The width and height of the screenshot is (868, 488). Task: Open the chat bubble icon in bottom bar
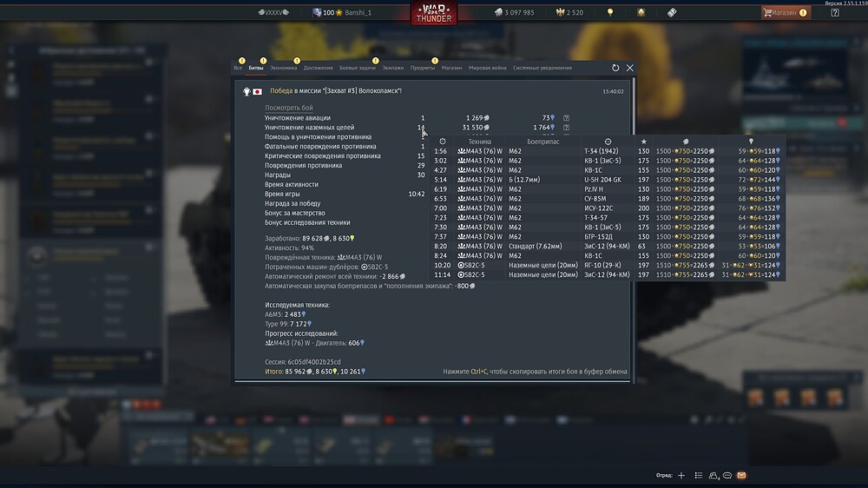tap(727, 475)
